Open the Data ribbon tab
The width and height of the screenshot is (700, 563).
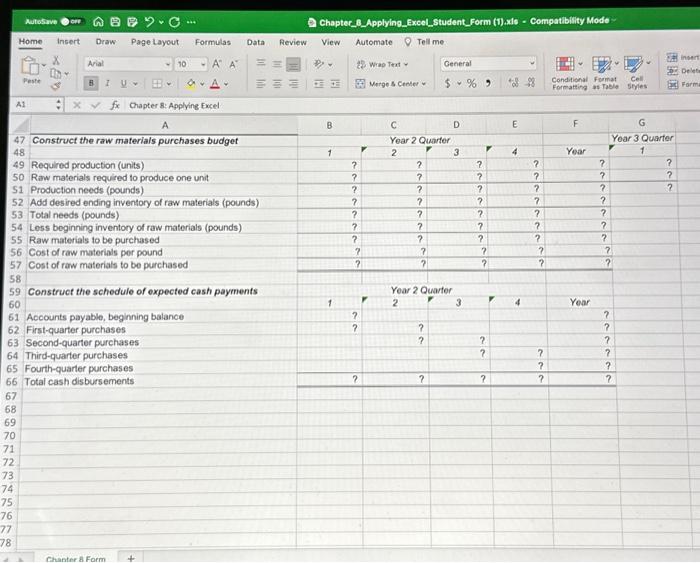pyautogui.click(x=256, y=42)
